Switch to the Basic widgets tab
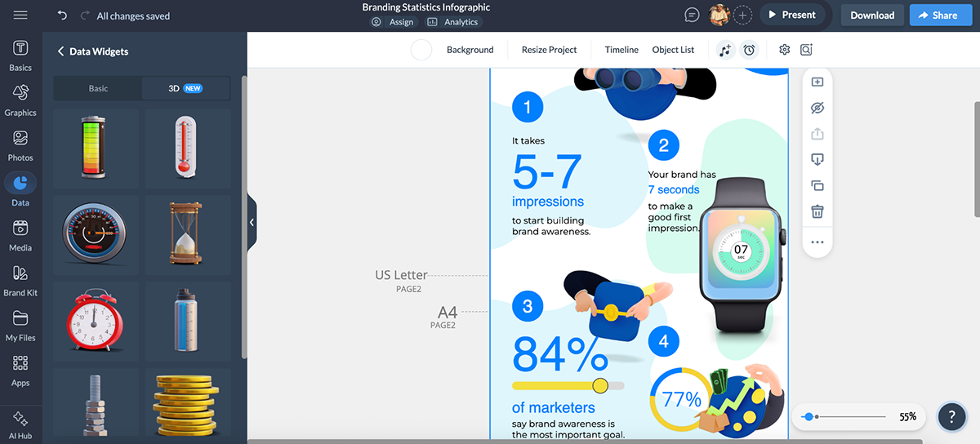980x444 pixels. [x=98, y=88]
